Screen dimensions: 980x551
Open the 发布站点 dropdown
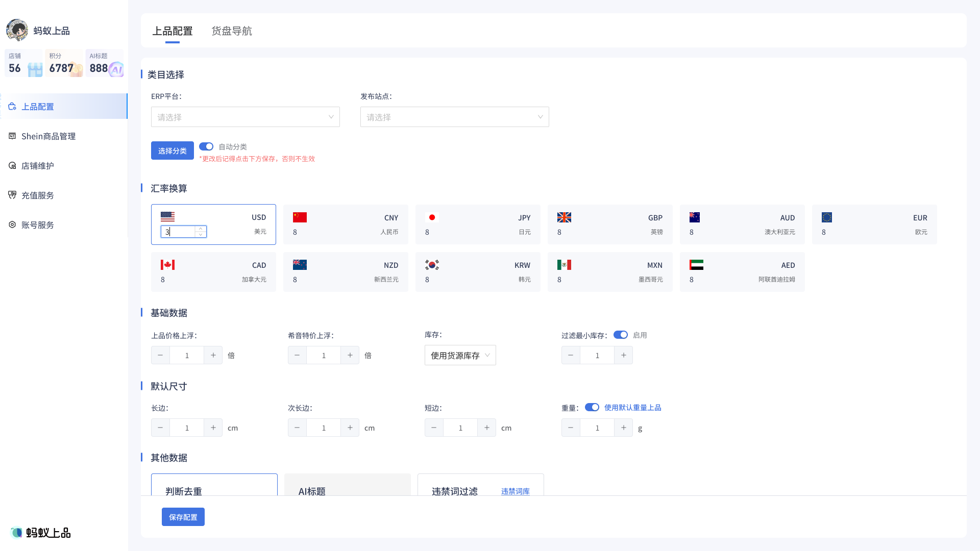[x=454, y=117]
